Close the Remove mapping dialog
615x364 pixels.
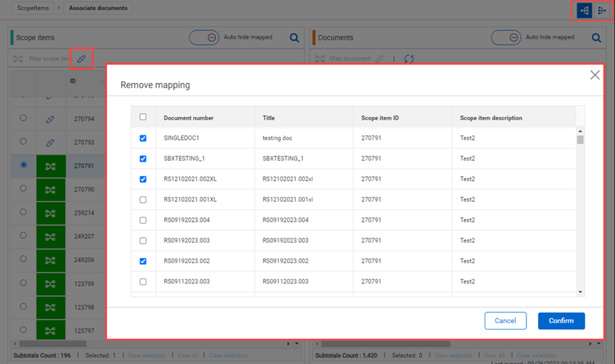pos(595,75)
